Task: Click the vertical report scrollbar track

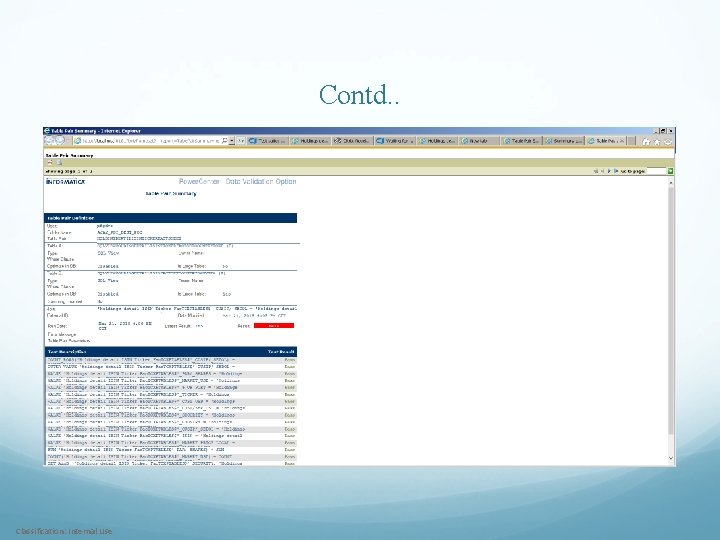Action: coord(671,320)
